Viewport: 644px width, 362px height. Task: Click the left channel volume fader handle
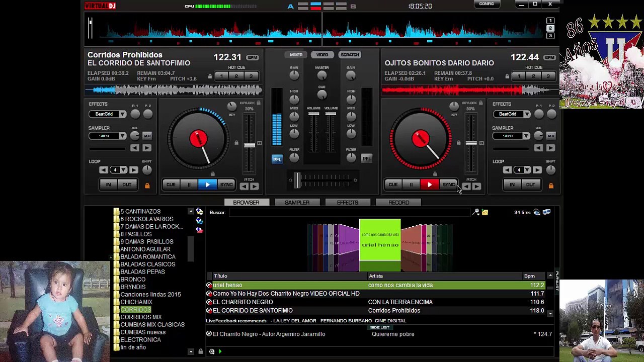[x=313, y=114]
